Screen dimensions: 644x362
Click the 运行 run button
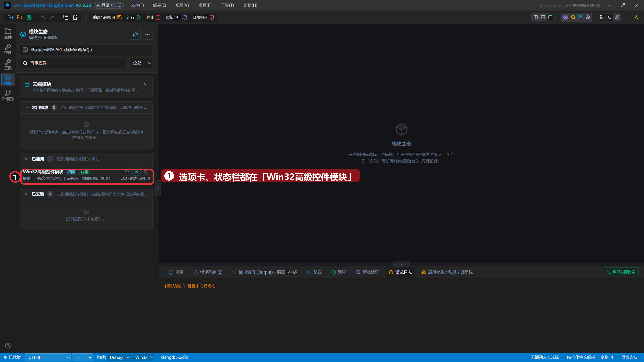coord(134,17)
